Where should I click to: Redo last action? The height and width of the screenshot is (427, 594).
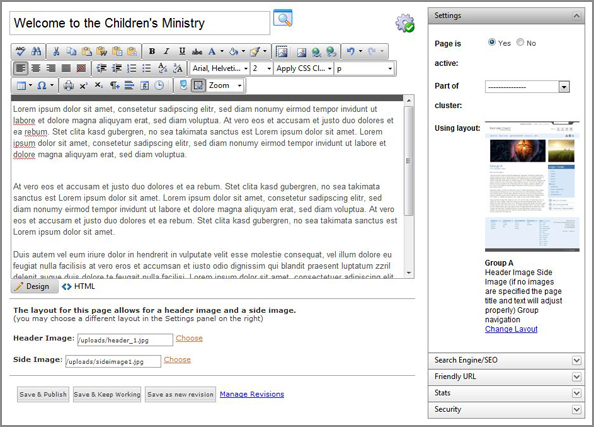pyautogui.click(x=372, y=52)
